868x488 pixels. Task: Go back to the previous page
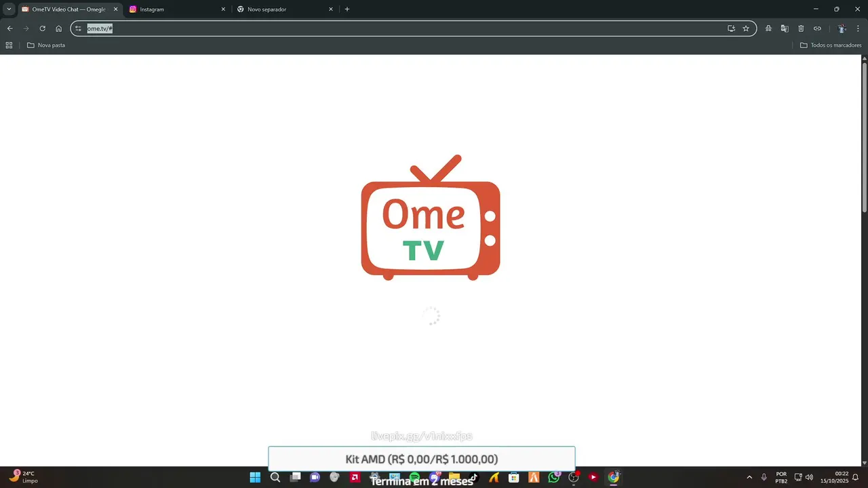[9, 28]
